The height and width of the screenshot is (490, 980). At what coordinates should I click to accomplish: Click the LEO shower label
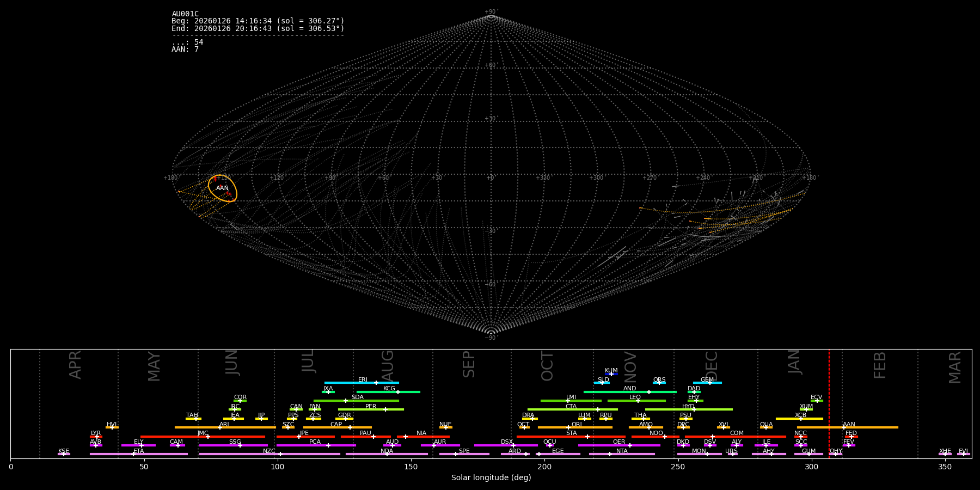(635, 397)
